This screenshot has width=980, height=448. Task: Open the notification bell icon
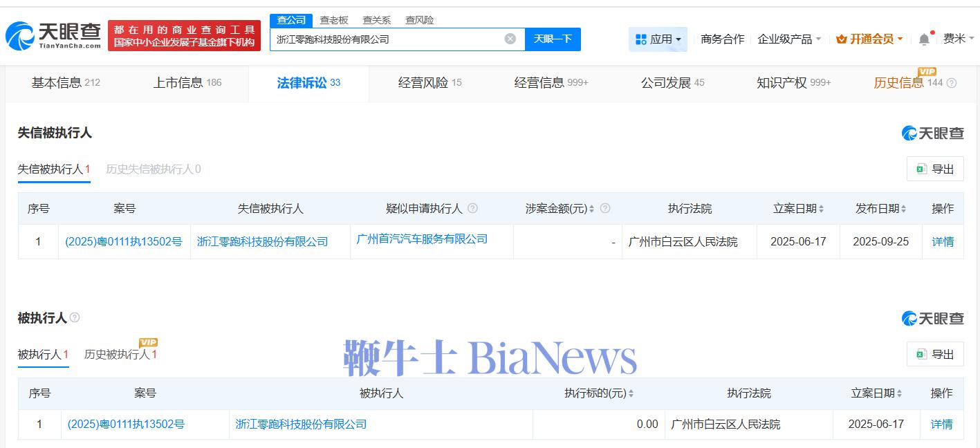924,39
